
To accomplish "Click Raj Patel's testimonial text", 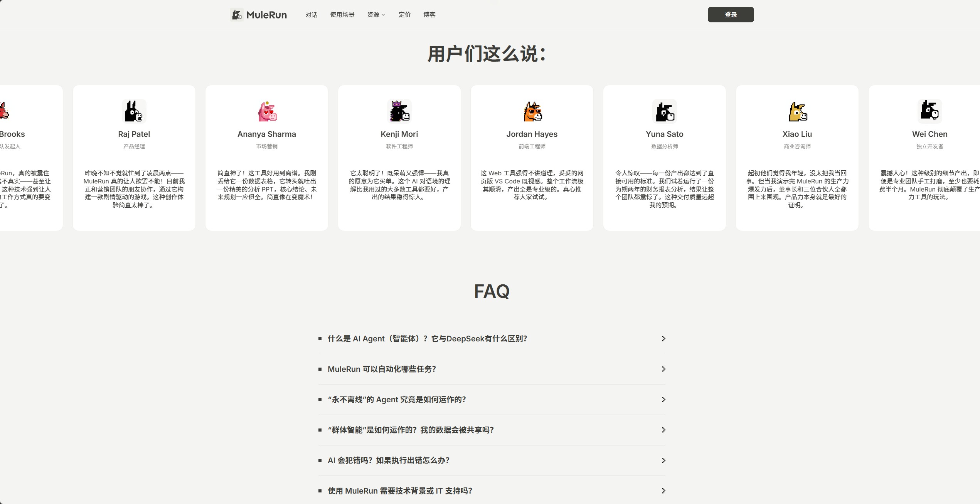I will [134, 189].
